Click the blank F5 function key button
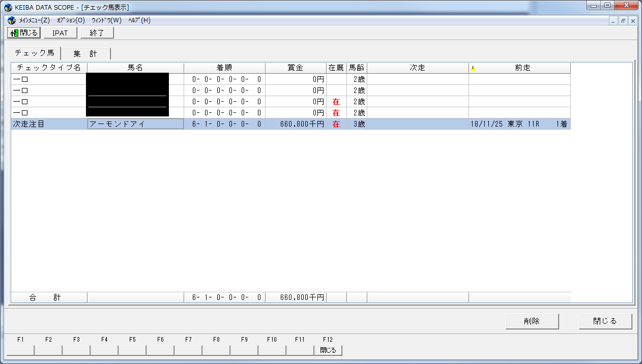 pyautogui.click(x=132, y=350)
